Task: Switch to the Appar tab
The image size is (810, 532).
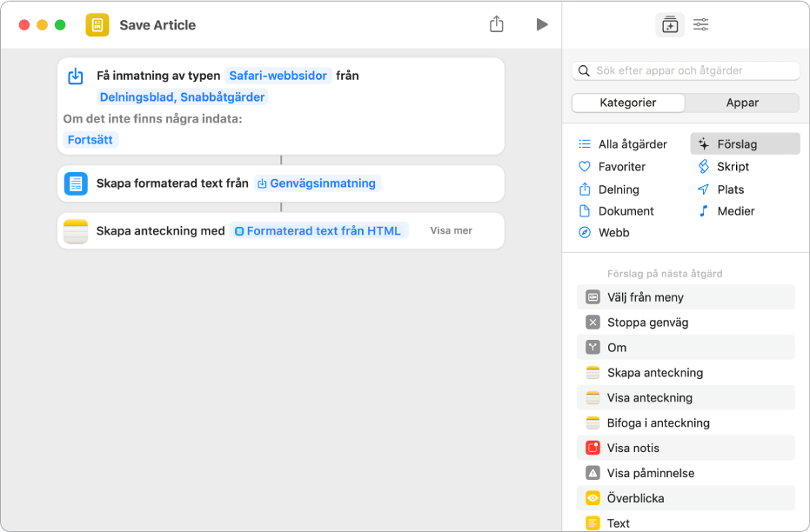Action: pos(742,103)
